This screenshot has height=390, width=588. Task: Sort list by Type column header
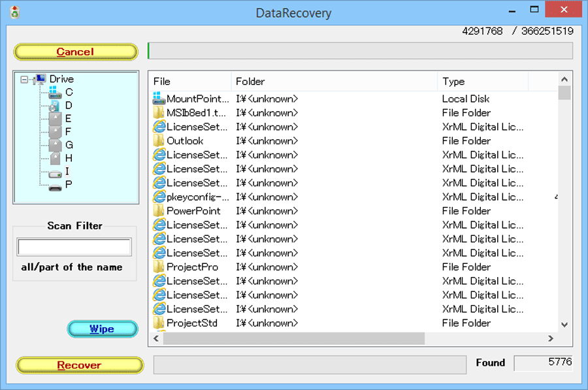(483, 82)
